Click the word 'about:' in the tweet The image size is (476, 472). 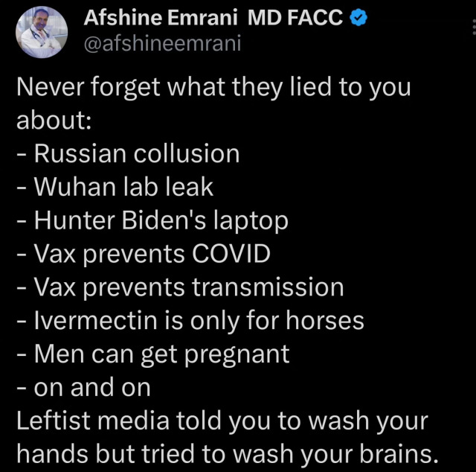(54, 120)
